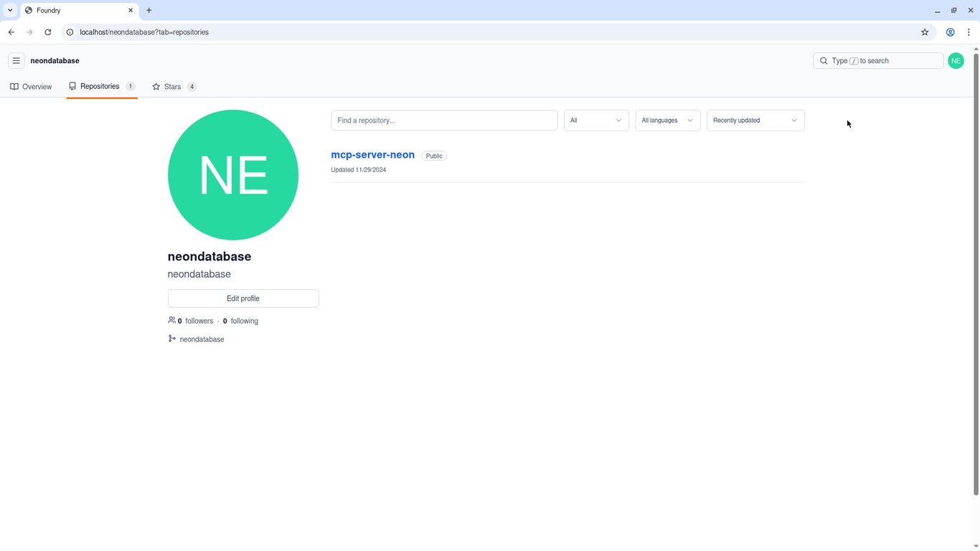980x551 pixels.
Task: Focus the Find a repository field
Action: [x=444, y=121]
